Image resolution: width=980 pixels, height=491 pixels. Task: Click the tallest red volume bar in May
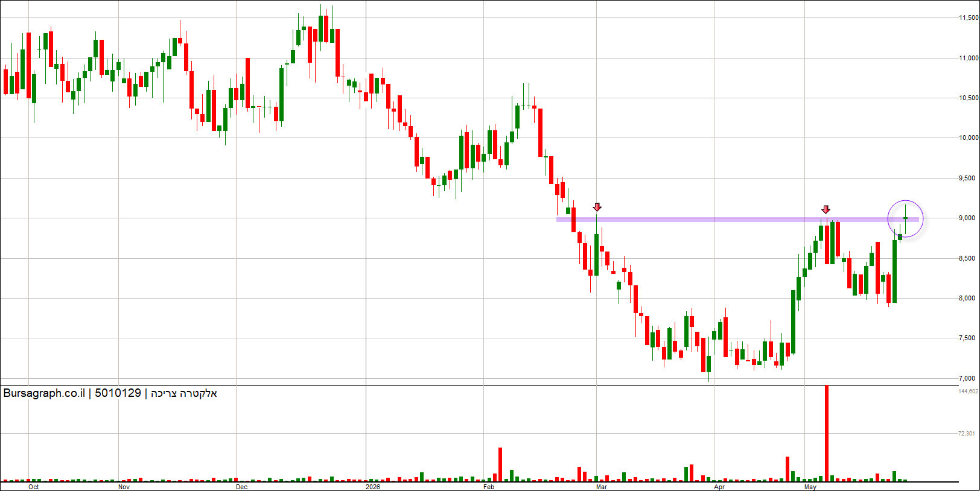click(x=827, y=433)
